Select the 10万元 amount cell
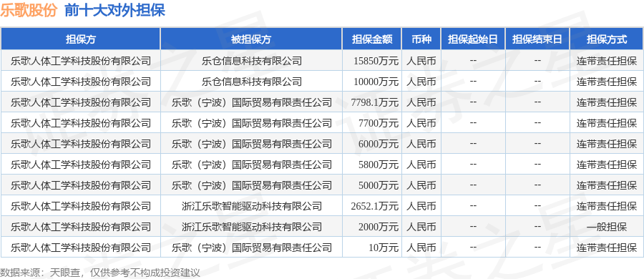Image resolution: width=644 pixels, height=279 pixels. 384,248
